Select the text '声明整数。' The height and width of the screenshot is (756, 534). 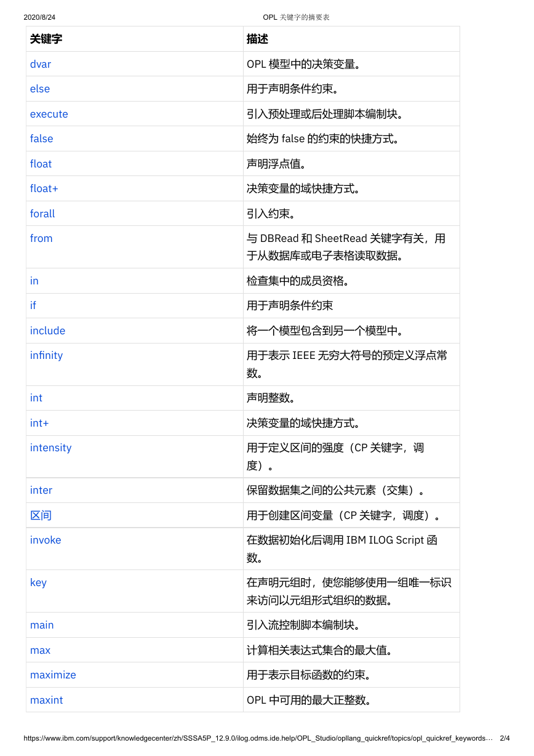pyautogui.click(x=273, y=398)
